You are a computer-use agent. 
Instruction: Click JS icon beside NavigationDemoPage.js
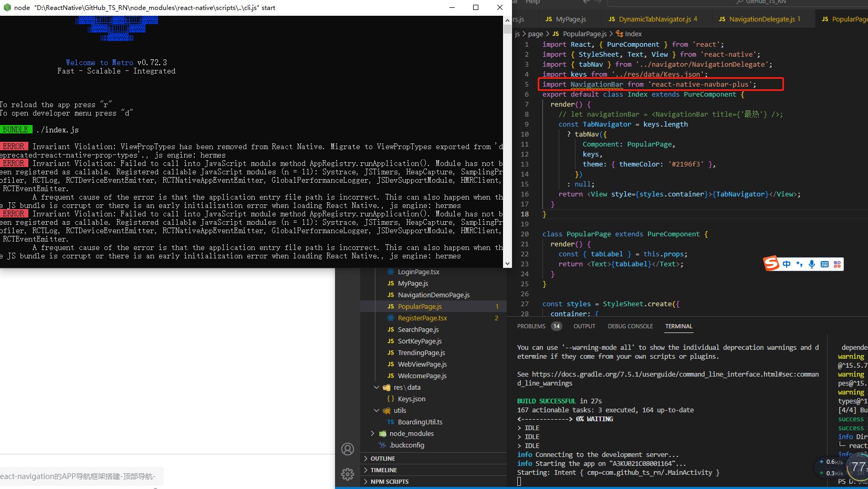[x=391, y=295]
